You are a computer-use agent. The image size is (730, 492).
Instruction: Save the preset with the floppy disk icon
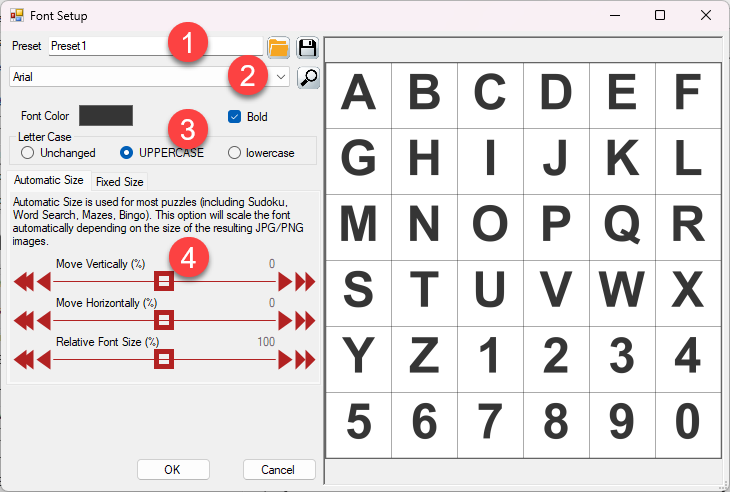308,47
